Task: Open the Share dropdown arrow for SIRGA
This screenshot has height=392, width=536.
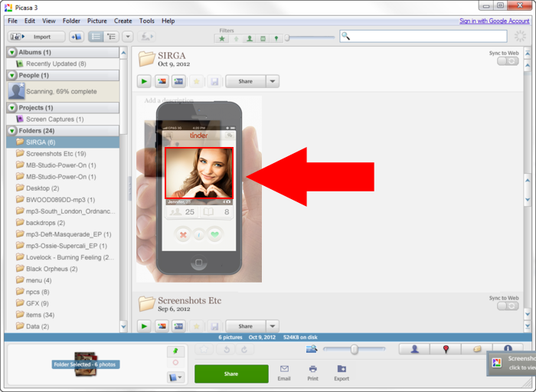Action: [273, 81]
